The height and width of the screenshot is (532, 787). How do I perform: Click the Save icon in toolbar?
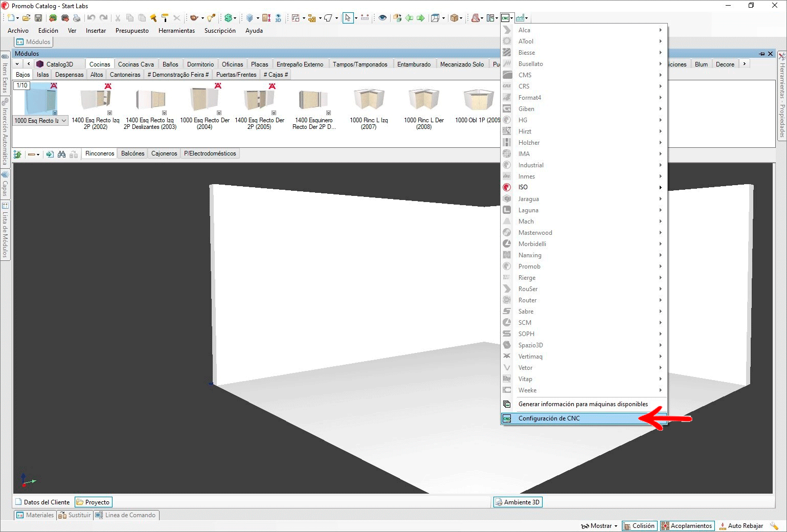[x=38, y=18]
